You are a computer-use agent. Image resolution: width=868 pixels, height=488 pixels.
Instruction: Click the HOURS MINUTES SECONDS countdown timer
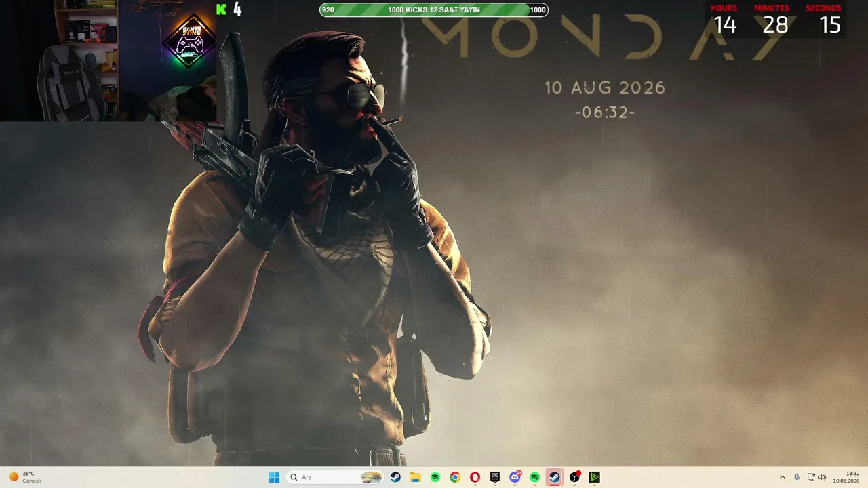tap(776, 20)
